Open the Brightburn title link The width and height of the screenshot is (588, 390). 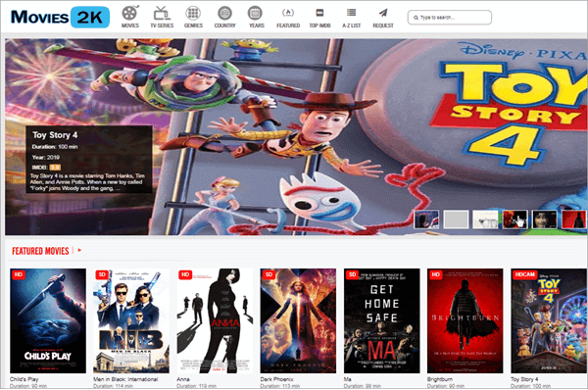[x=440, y=379]
